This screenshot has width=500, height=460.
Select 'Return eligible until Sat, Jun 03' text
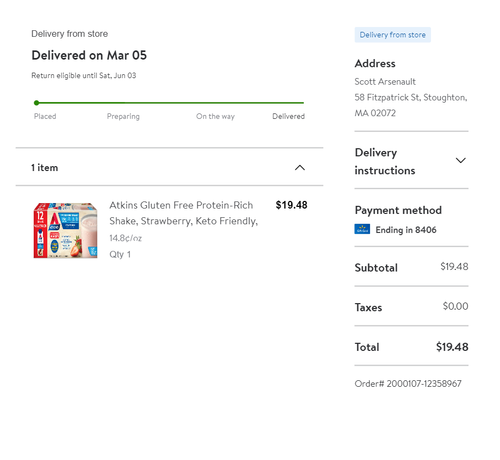coord(84,75)
